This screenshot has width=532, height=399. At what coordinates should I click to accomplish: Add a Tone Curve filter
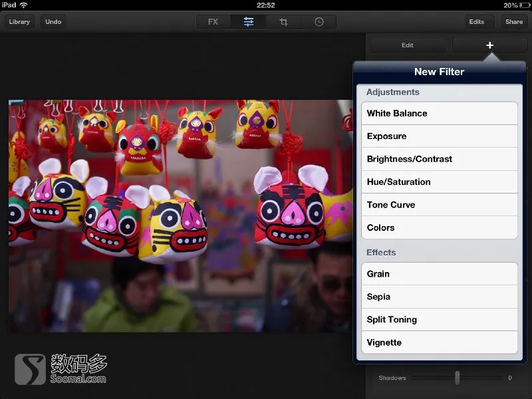440,205
